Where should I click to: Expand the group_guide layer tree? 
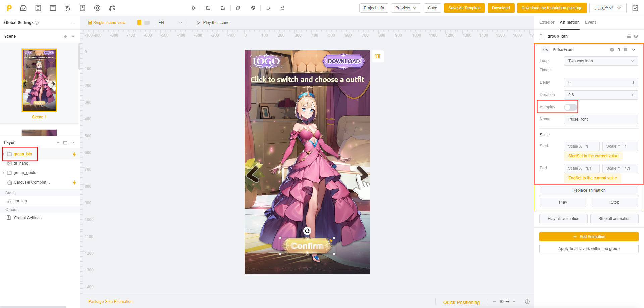click(x=3, y=173)
